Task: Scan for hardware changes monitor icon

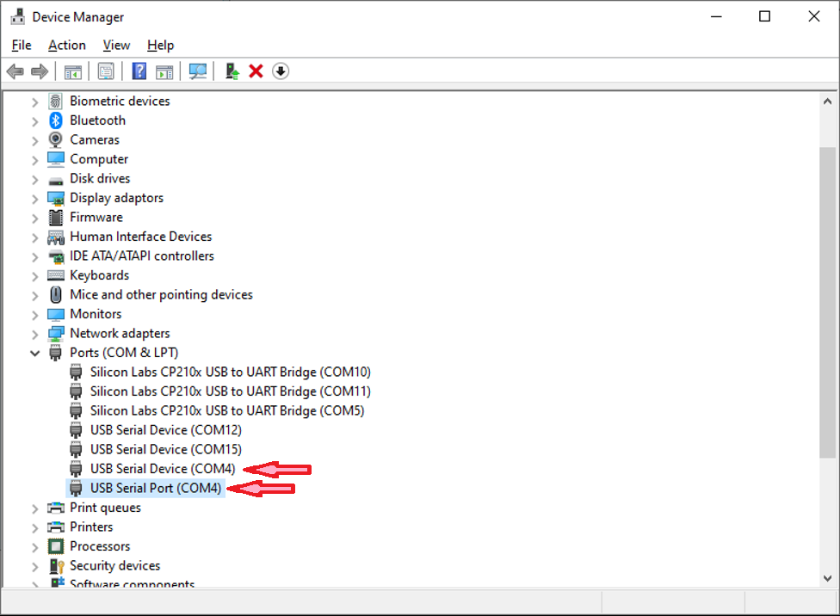Action: (x=198, y=71)
